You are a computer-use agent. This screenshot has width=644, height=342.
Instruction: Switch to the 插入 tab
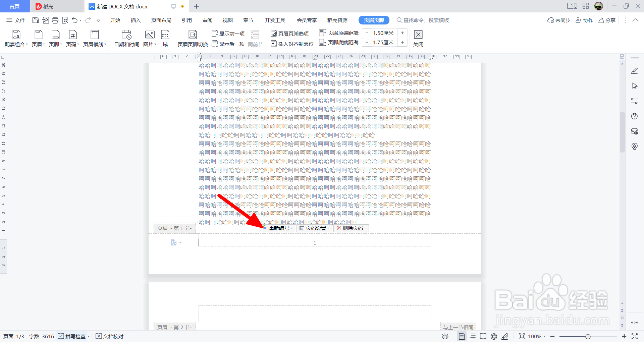(x=136, y=20)
